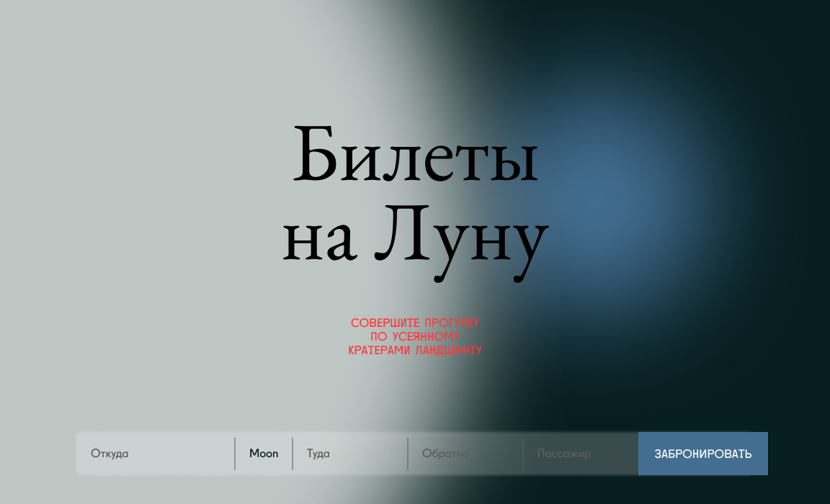Click the divider between Обратно and Пассажир
Image resolution: width=830 pixels, height=504 pixels.
(x=523, y=454)
